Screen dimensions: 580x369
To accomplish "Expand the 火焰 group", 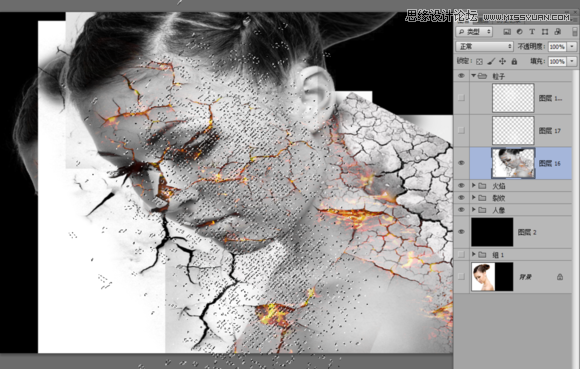I will (473, 186).
